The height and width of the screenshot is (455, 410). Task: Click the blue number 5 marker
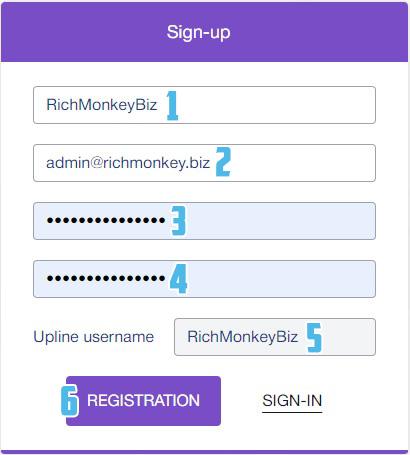click(x=314, y=337)
